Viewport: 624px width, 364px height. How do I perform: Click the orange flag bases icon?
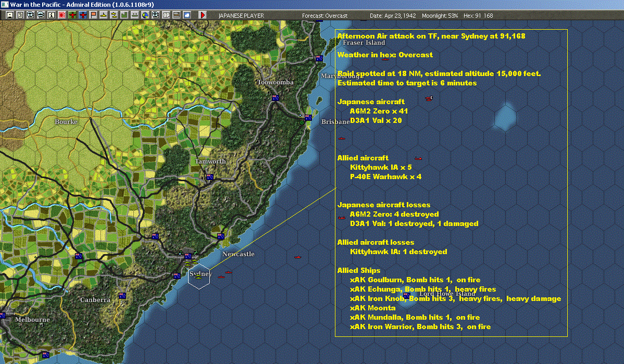point(94,15)
